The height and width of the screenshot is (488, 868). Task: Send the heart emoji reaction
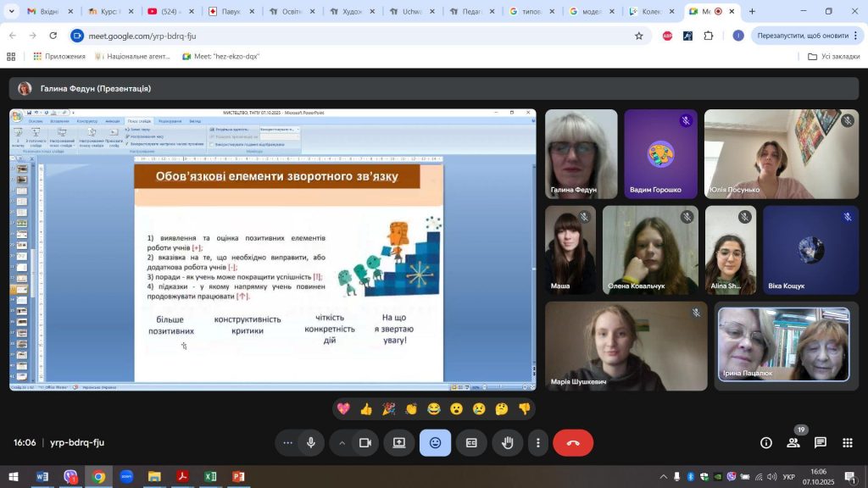pos(343,409)
